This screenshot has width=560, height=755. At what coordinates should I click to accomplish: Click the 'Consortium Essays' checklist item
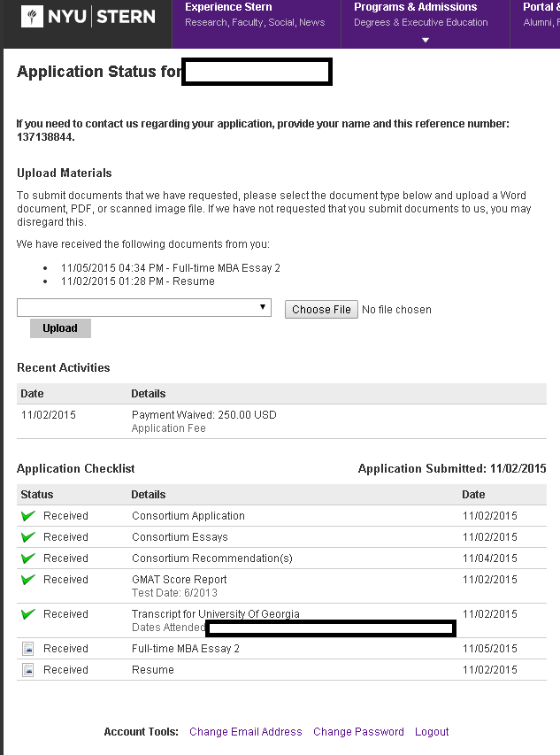tap(180, 537)
